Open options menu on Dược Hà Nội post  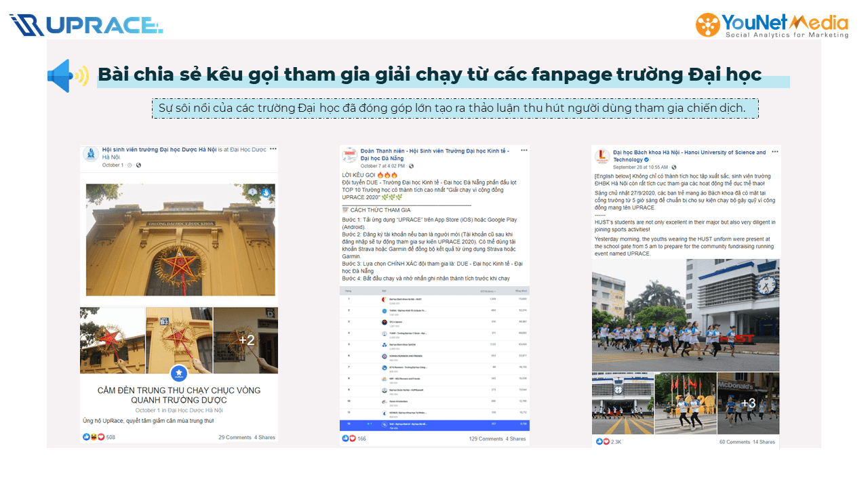tap(273, 149)
